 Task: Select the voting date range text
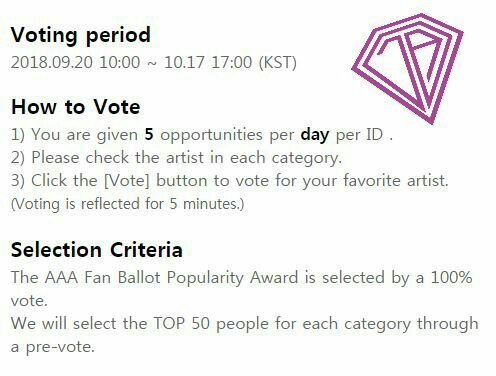pyautogui.click(x=154, y=62)
